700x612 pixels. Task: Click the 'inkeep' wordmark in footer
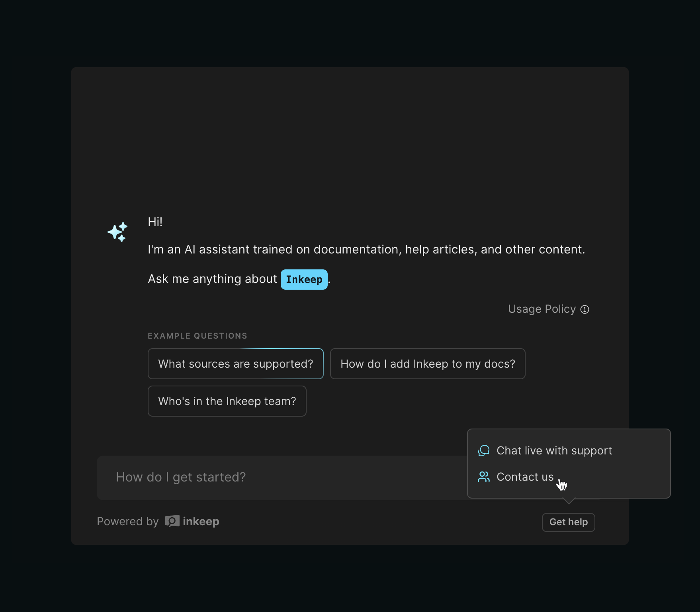coord(201,521)
